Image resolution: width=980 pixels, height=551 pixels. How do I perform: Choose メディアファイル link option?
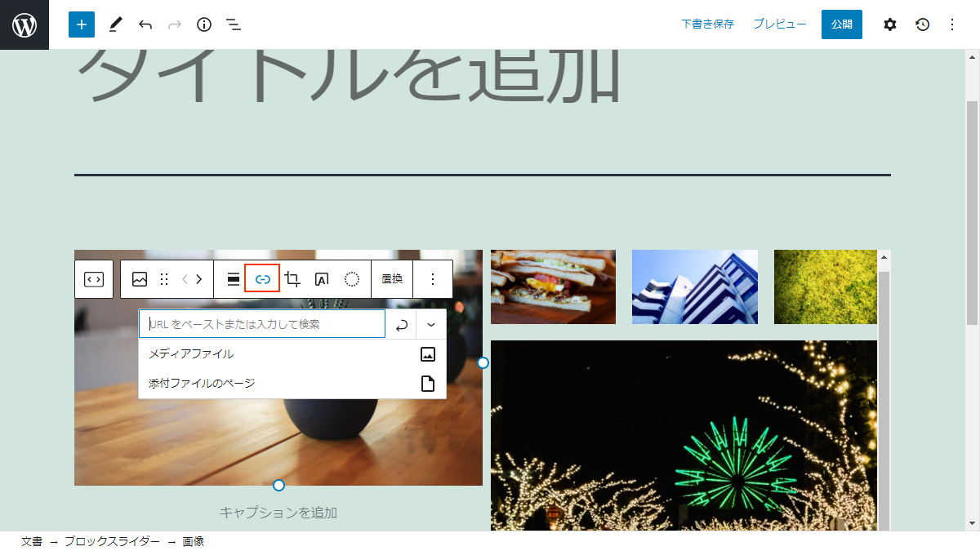coord(292,354)
